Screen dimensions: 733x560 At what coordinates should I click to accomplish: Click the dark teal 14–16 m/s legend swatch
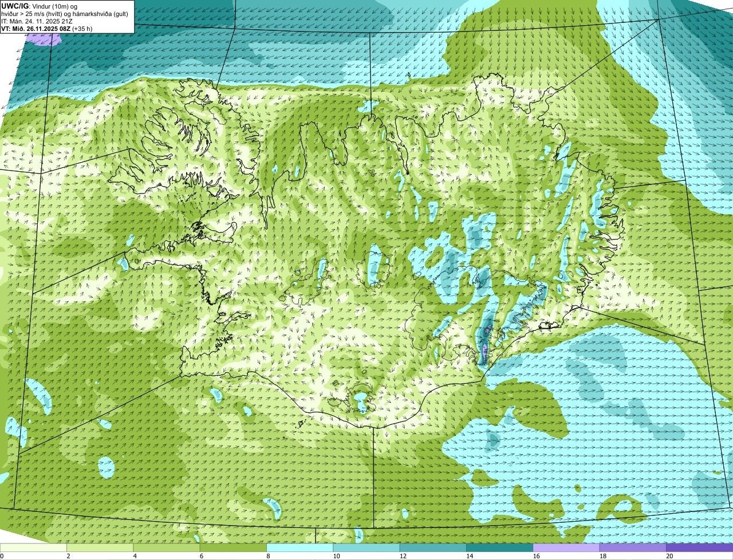point(499,547)
